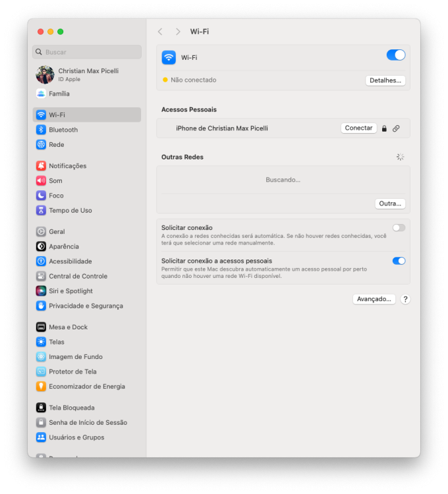Click the Acessibilidade icon
The height and width of the screenshot is (494, 448).
[41, 261]
